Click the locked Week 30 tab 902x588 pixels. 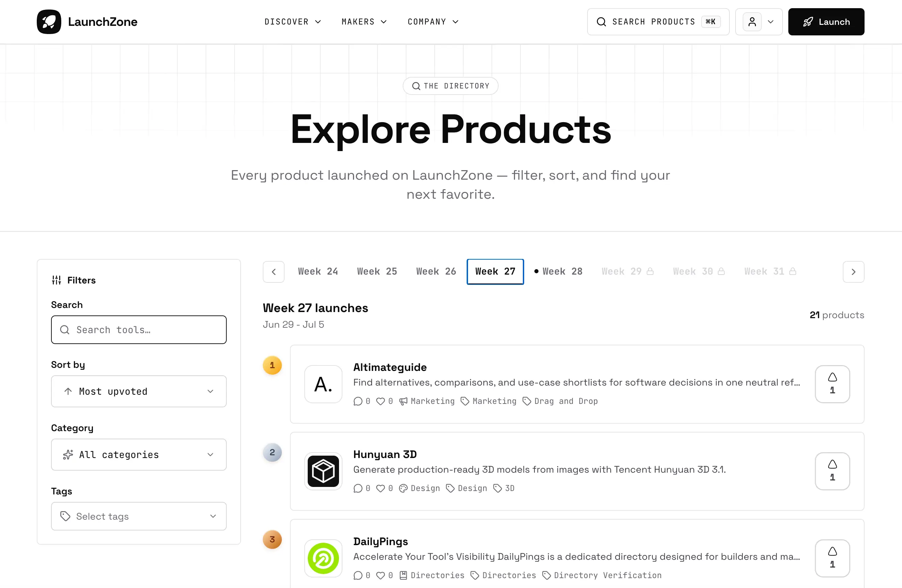pyautogui.click(x=698, y=272)
